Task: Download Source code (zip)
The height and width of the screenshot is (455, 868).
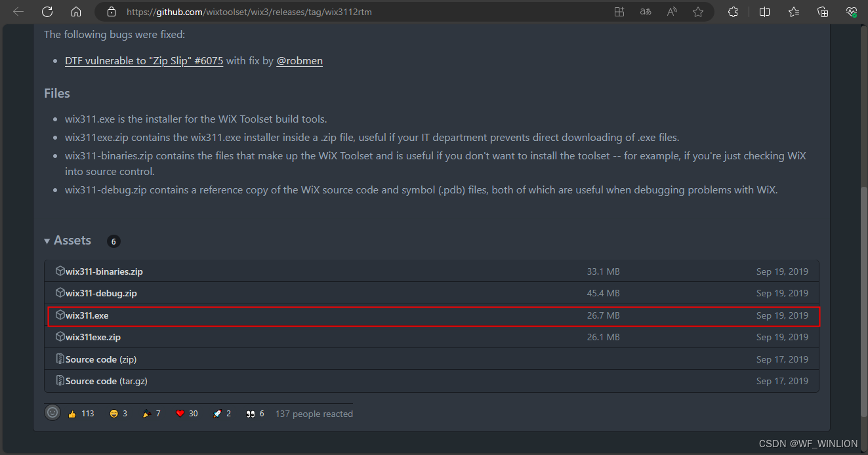Action: (101, 359)
